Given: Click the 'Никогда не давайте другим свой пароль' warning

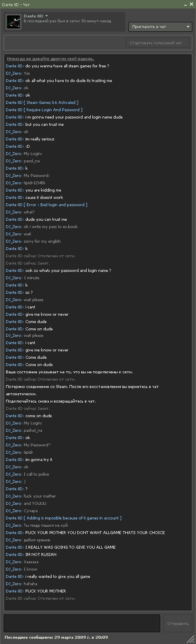Looking at the screenshot, I should (x=50, y=59).
